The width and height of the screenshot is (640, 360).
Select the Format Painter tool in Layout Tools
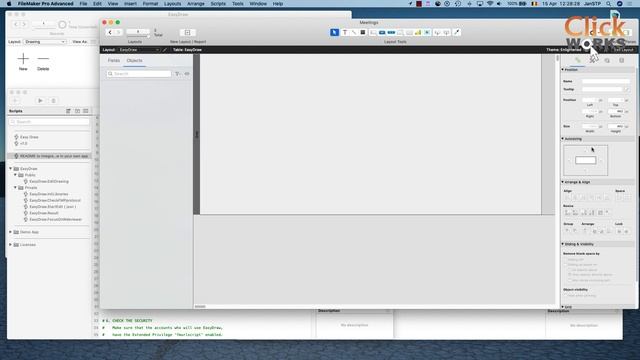tap(457, 32)
